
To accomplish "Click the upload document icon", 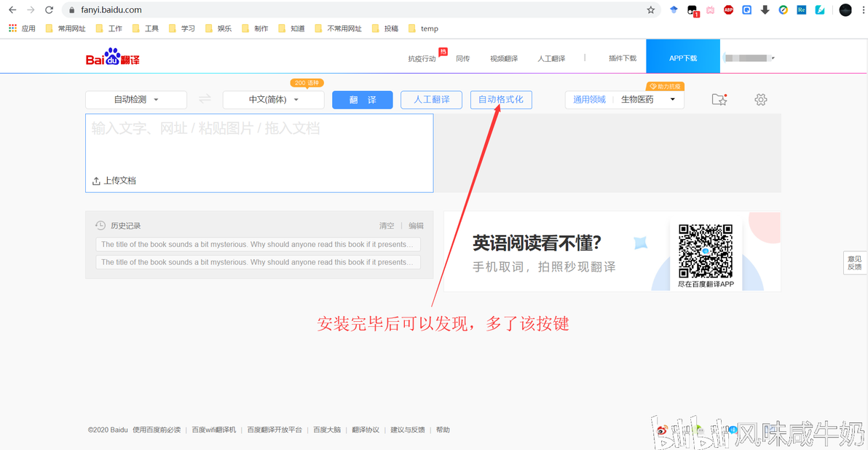I will pyautogui.click(x=96, y=181).
